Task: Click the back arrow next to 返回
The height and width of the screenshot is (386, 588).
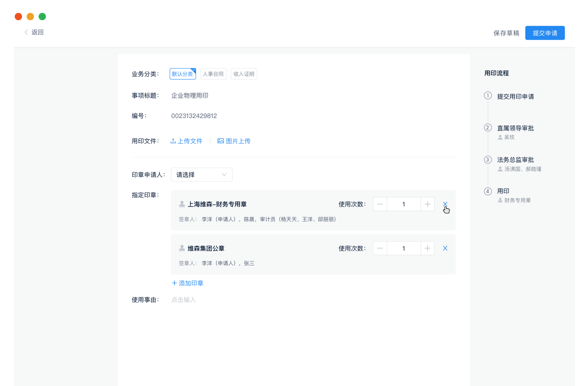Action: (26, 32)
